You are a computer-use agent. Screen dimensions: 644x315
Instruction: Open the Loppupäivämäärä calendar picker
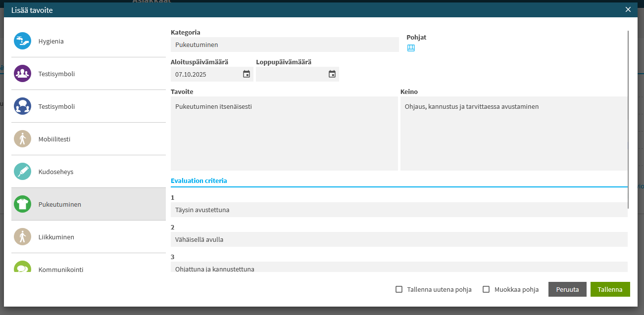pyautogui.click(x=332, y=74)
